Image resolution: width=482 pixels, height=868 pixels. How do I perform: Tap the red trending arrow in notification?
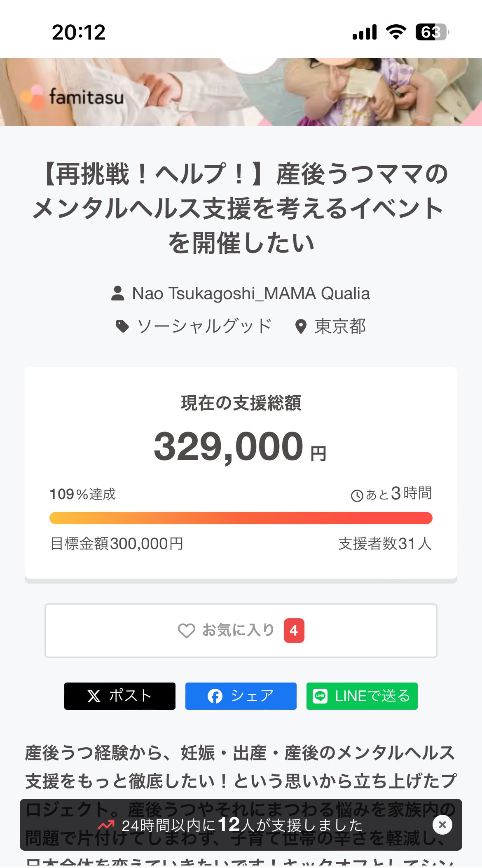click(106, 825)
